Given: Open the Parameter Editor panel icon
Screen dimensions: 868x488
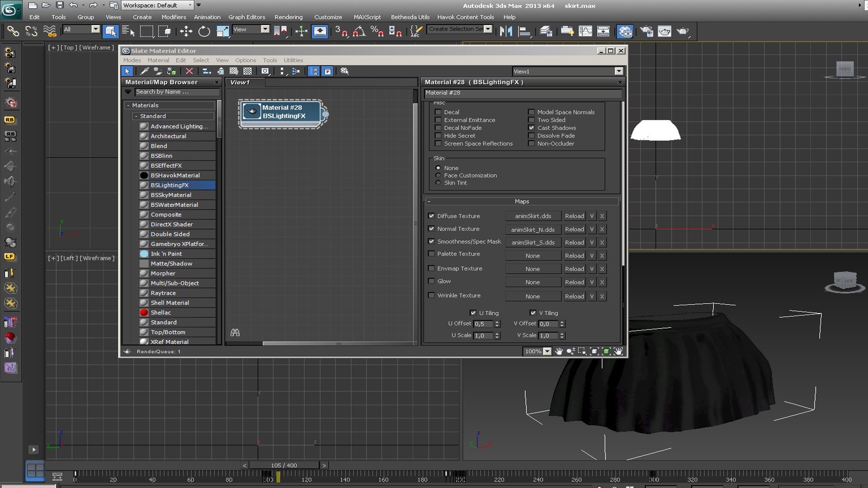Looking at the screenshot, I should tap(327, 71).
